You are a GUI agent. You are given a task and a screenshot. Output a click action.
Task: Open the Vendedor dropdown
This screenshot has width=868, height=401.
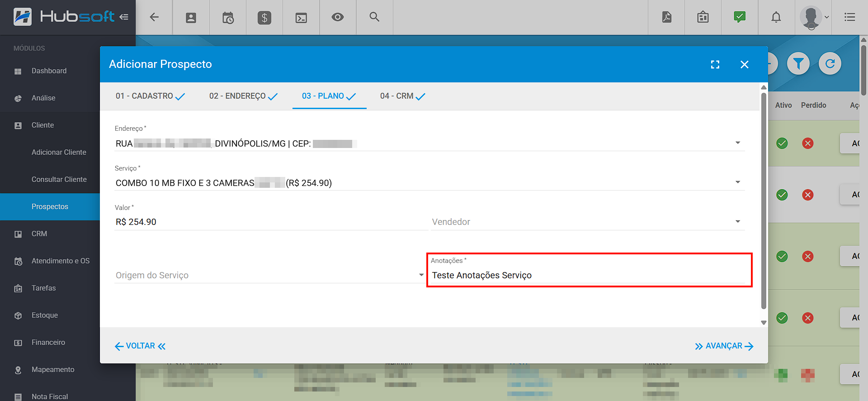tap(587, 222)
